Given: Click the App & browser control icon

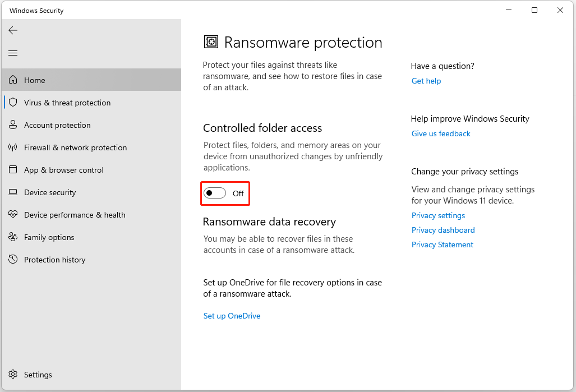Looking at the screenshot, I should 13,170.
